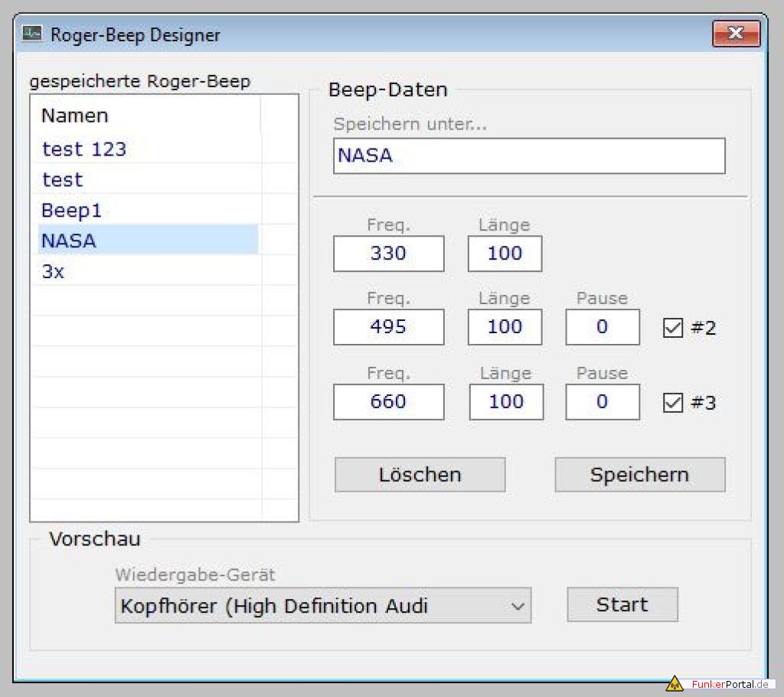Screen dimensions: 784x697
Task: Select the 'test' saved beep entry
Action: pos(63,180)
